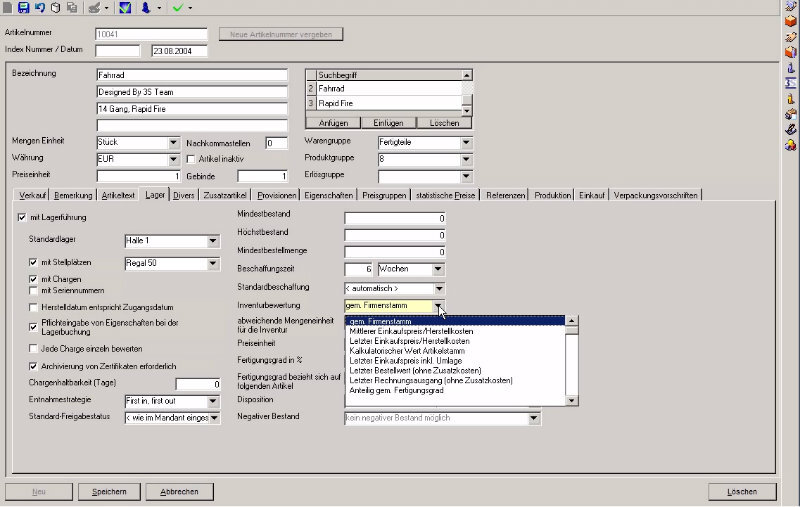Open the Produktion tab
Viewport: 800px width, 507px height.
tap(553, 195)
